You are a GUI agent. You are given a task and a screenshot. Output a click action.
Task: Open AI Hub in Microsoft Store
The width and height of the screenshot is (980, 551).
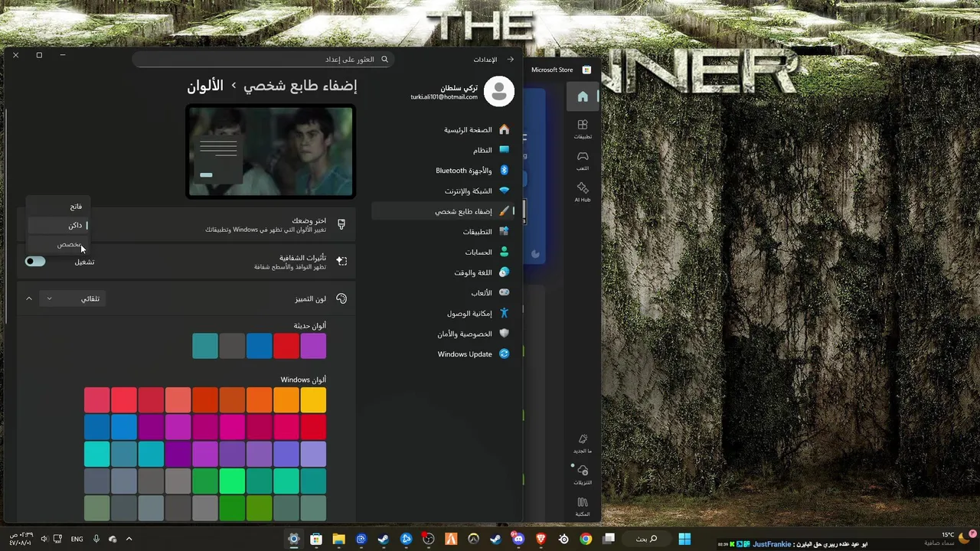tap(583, 192)
